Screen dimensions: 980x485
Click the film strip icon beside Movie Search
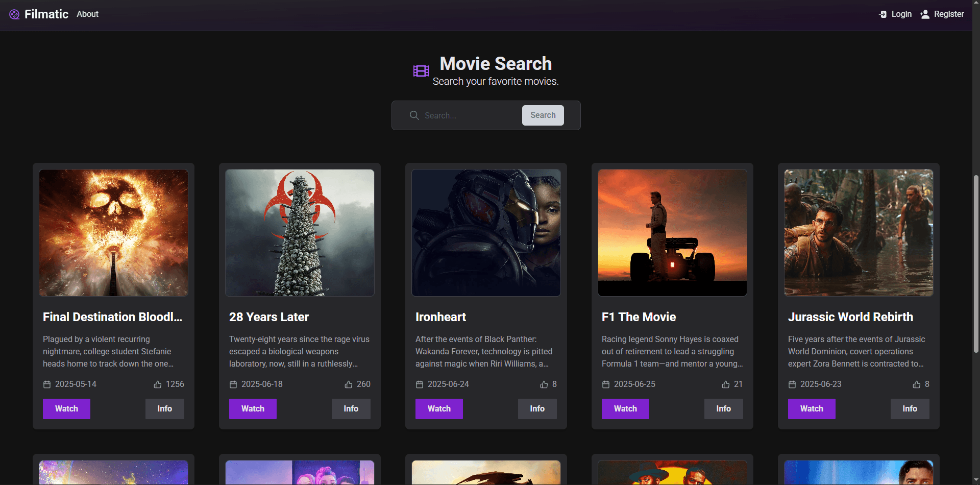pos(421,71)
